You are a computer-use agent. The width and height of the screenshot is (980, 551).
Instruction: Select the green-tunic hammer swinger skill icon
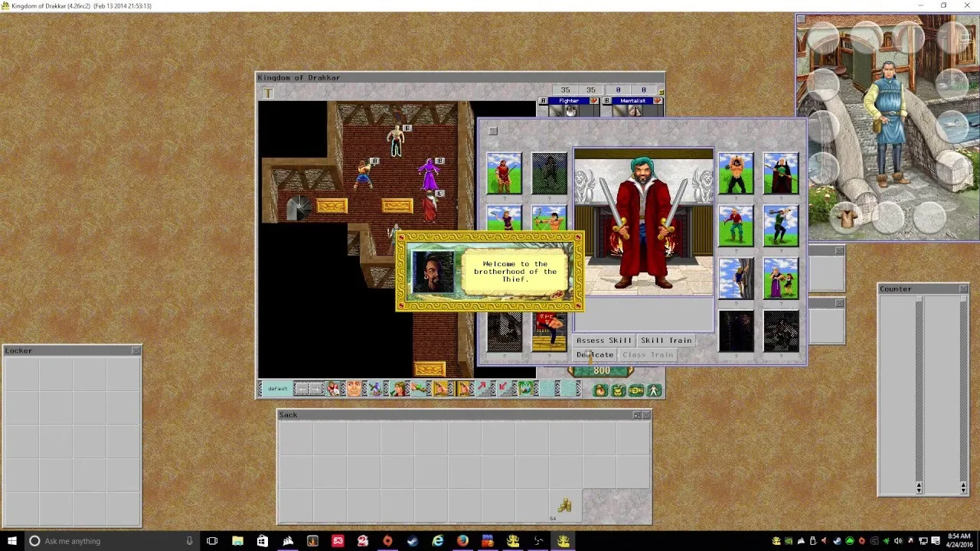pyautogui.click(x=781, y=226)
